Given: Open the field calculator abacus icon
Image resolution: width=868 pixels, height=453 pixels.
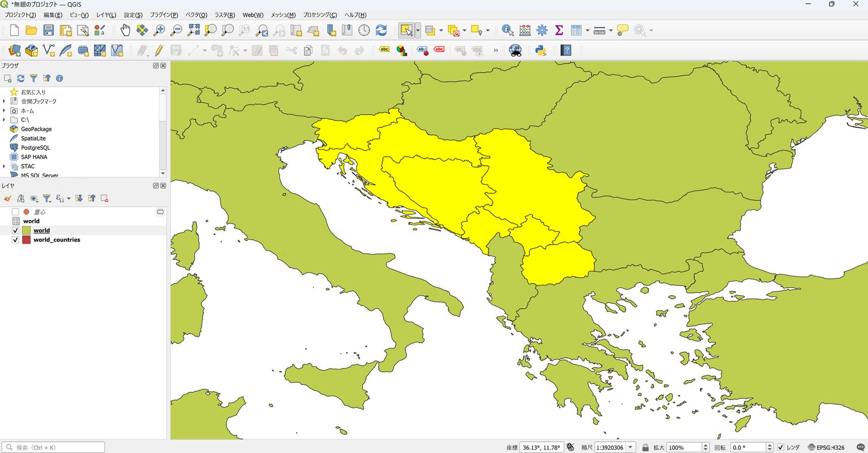Looking at the screenshot, I should pos(525,30).
